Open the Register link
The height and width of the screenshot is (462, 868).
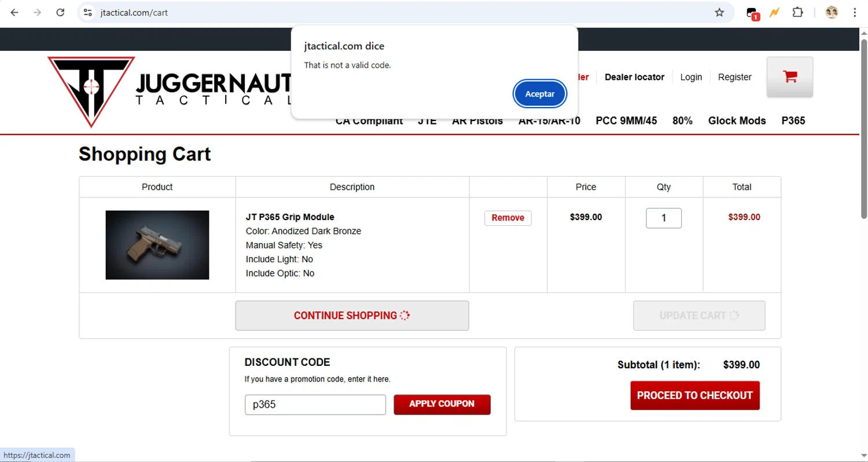(x=734, y=77)
